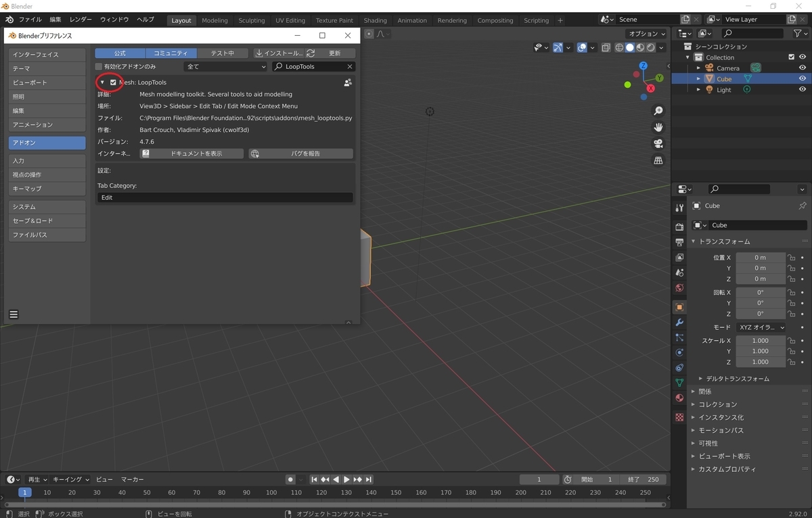
Task: Expand the 関係 panel
Action: [x=705, y=392]
